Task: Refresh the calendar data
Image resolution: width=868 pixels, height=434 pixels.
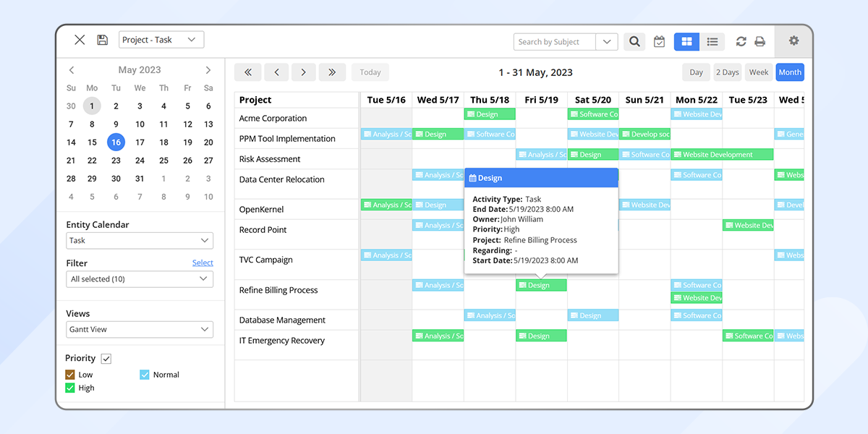Action: click(741, 42)
